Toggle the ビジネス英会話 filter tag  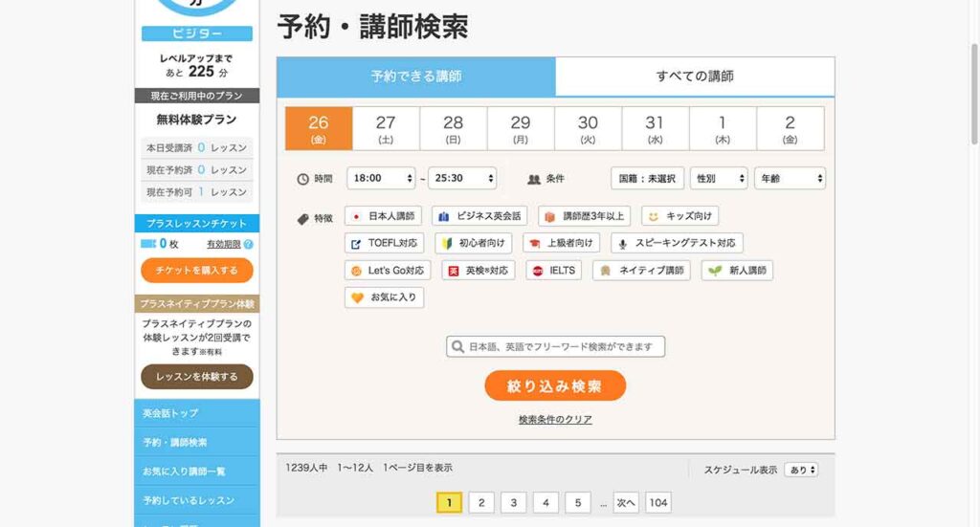coord(479,216)
